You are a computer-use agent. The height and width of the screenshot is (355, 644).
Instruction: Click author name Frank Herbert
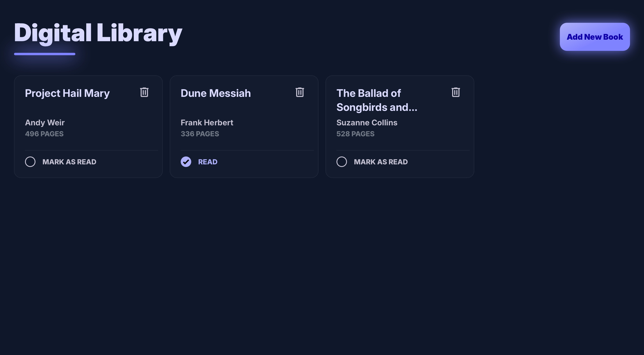(x=207, y=122)
